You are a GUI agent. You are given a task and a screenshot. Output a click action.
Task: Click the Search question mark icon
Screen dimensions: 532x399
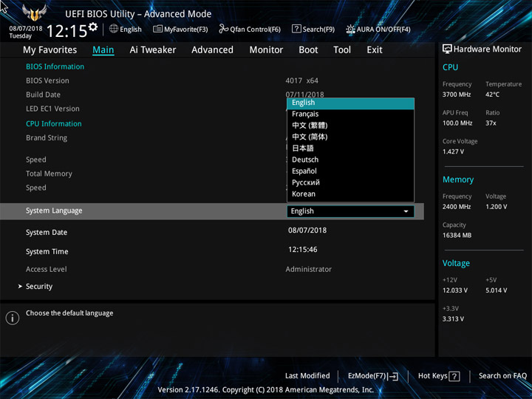(x=296, y=29)
